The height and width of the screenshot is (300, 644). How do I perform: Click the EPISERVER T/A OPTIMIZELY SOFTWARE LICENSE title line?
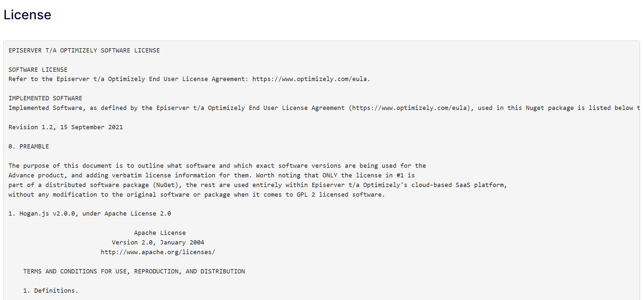84,50
